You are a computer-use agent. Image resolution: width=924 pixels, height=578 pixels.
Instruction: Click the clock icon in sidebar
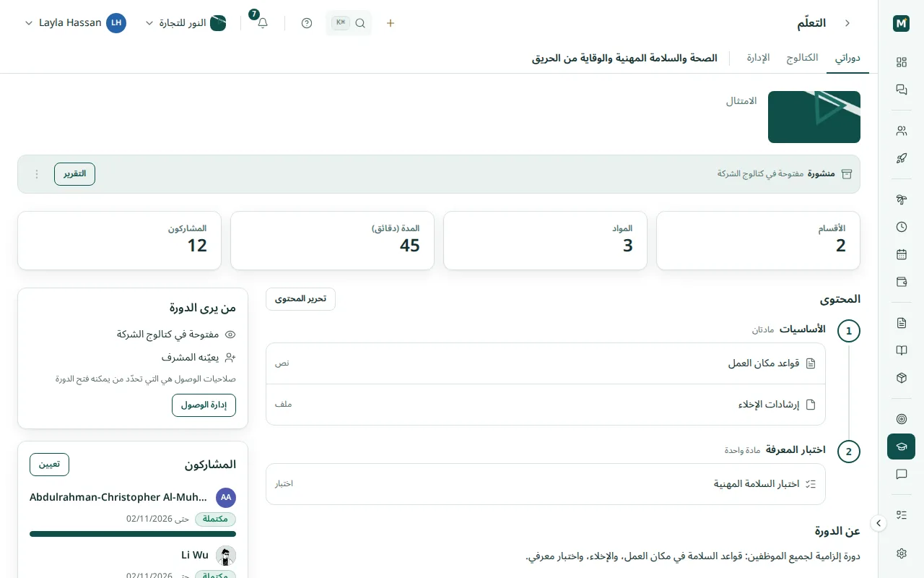[x=901, y=227]
